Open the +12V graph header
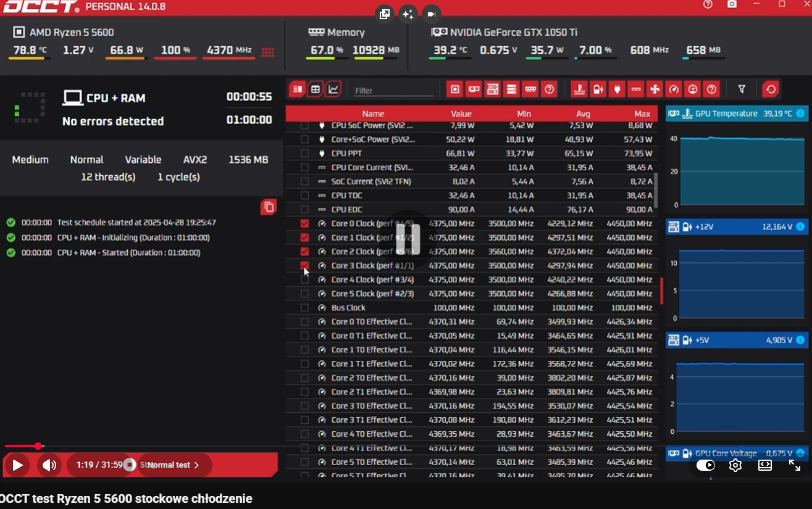Image resolution: width=812 pixels, height=509 pixels. pyautogui.click(x=737, y=227)
